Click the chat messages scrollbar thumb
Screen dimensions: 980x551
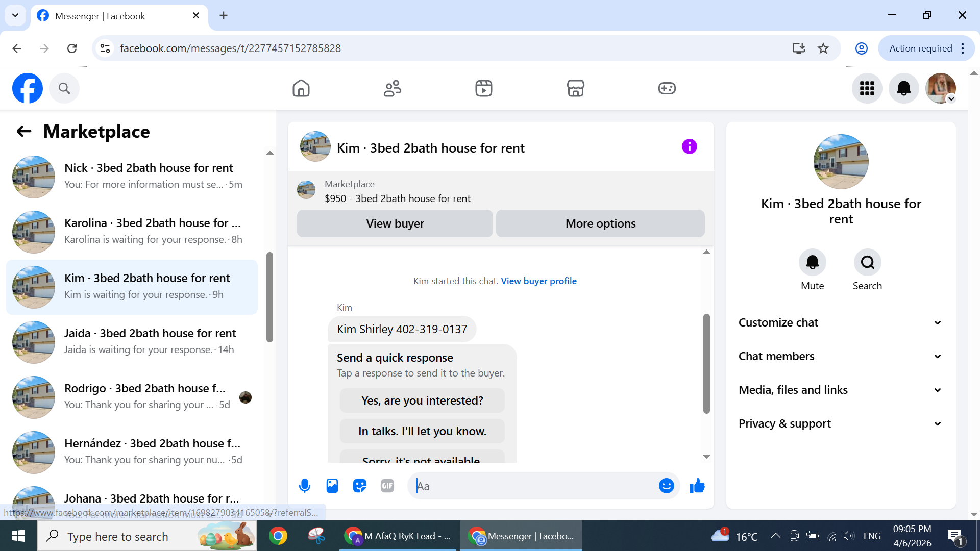coord(706,363)
